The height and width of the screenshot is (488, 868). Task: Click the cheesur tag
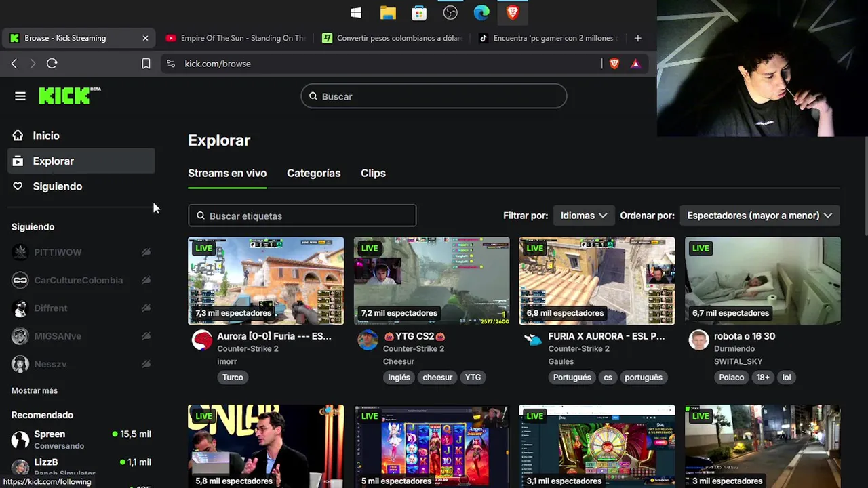pos(437,378)
